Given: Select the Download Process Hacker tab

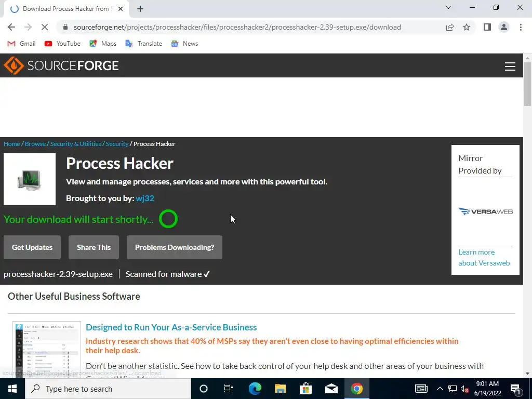Looking at the screenshot, I should (66, 9).
